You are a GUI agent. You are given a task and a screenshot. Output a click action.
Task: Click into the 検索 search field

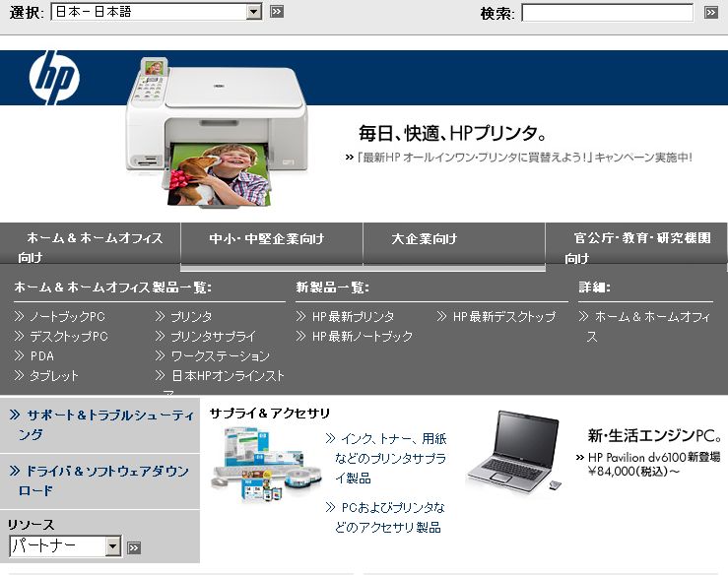point(607,13)
